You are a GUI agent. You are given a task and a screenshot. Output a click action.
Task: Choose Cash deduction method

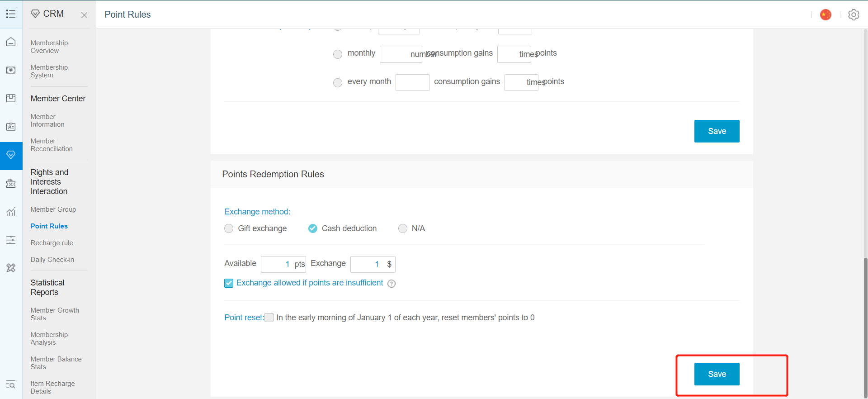tap(313, 228)
